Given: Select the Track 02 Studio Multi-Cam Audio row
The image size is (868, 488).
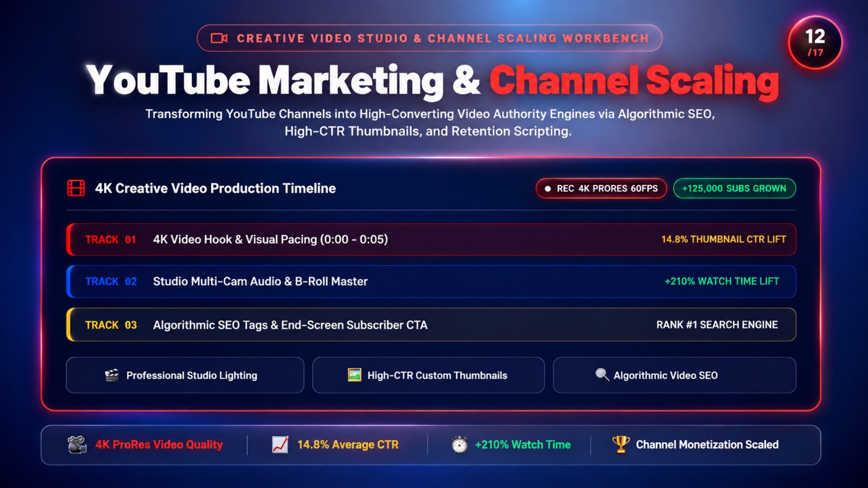Looking at the screenshot, I should 431,282.
